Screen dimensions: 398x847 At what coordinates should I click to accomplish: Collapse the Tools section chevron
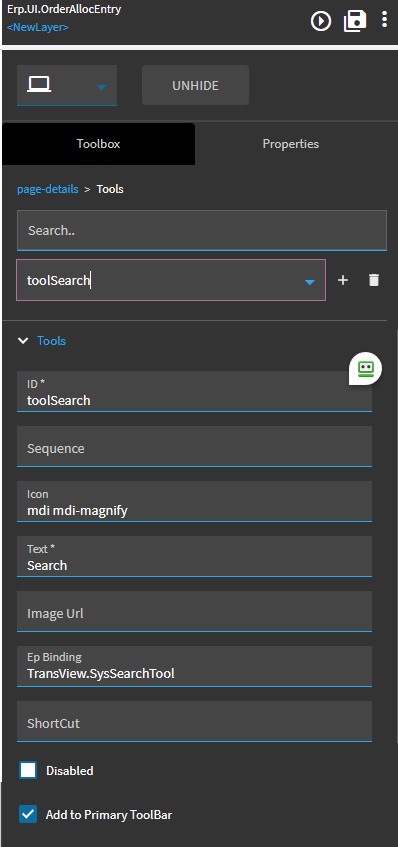[23, 340]
